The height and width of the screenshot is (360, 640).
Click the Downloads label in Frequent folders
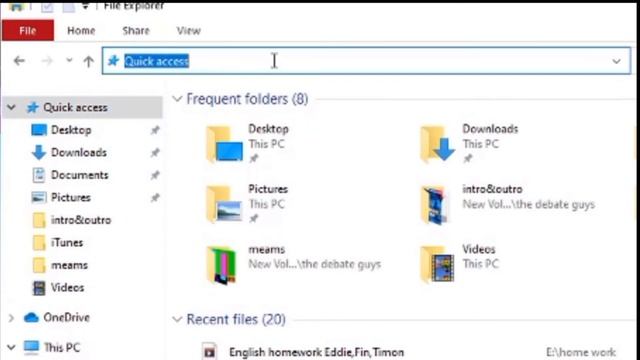490,129
